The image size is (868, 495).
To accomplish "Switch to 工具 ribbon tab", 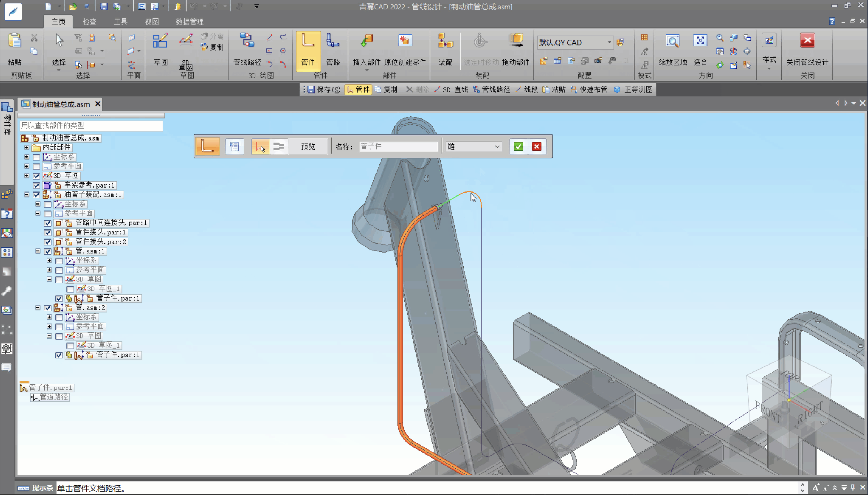I will point(120,22).
